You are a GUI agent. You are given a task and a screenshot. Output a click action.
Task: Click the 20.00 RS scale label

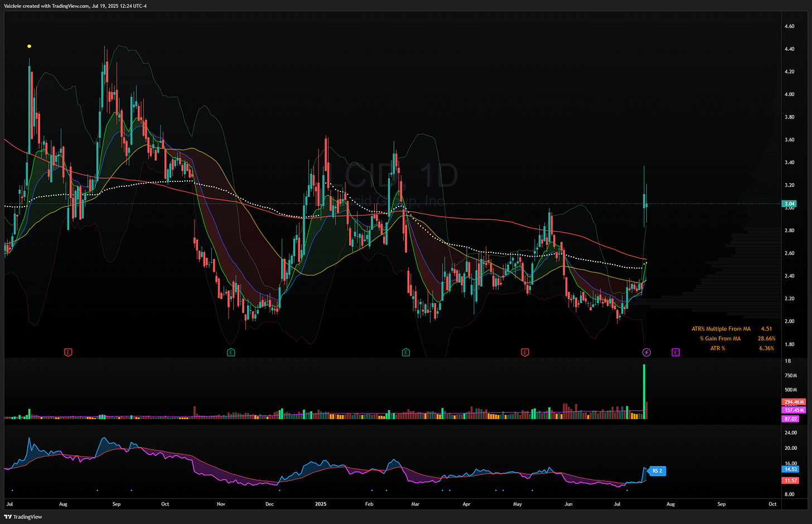[790, 448]
